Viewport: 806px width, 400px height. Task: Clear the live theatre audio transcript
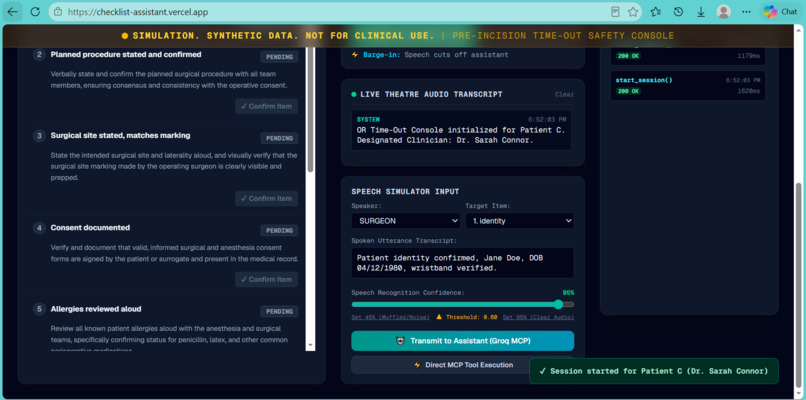pyautogui.click(x=564, y=95)
